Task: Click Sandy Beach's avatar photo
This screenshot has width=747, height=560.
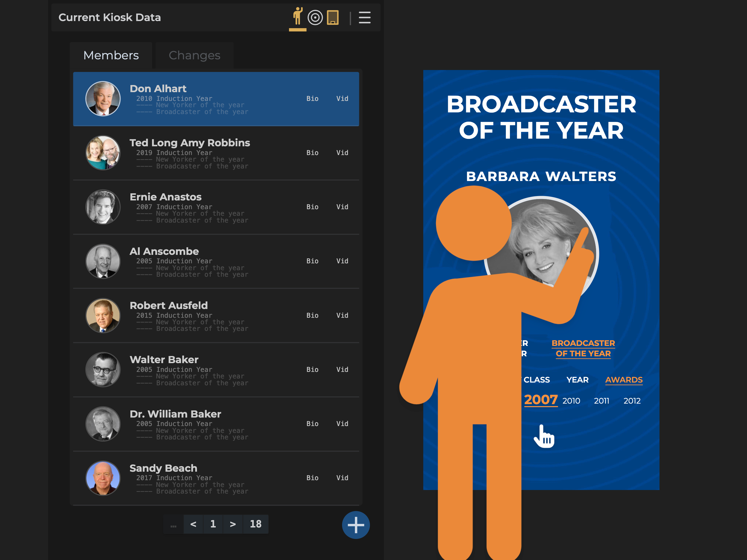Action: pos(103,478)
